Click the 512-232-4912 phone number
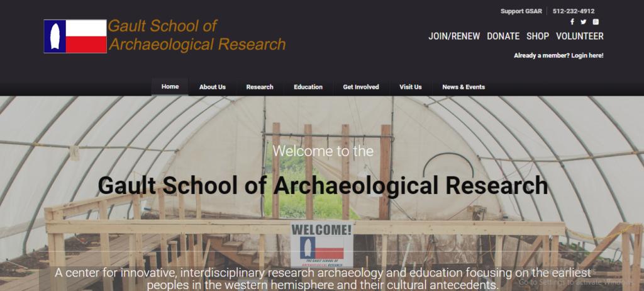Screen dimensions: 644x291 tap(574, 11)
